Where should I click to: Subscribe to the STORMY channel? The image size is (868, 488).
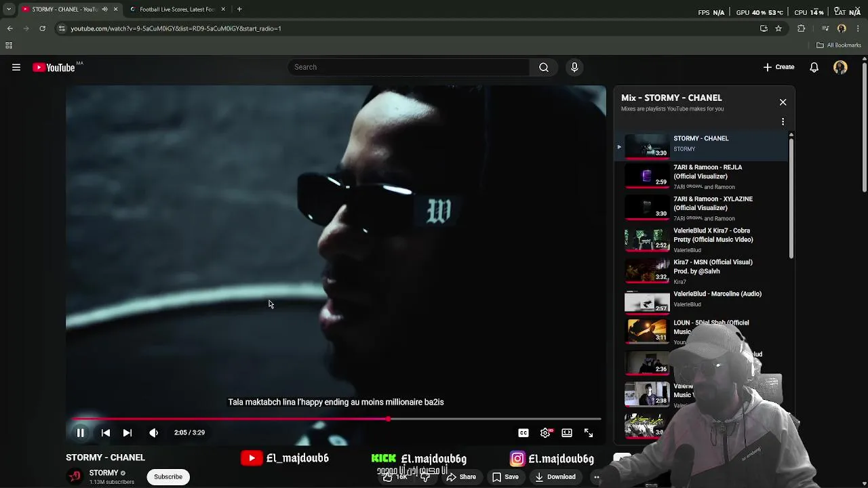pyautogui.click(x=168, y=476)
